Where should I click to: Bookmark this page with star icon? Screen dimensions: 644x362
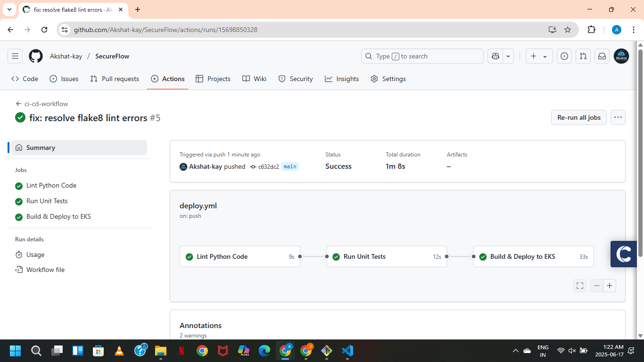pyautogui.click(x=568, y=30)
